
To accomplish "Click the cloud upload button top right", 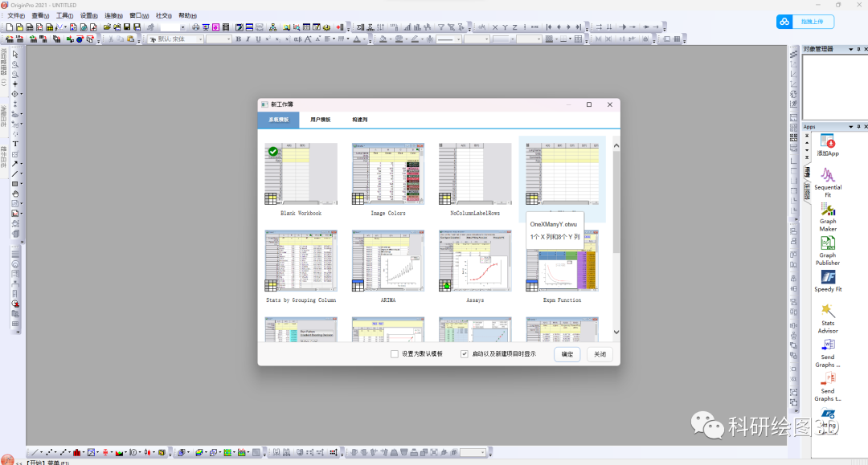I will tap(805, 22).
